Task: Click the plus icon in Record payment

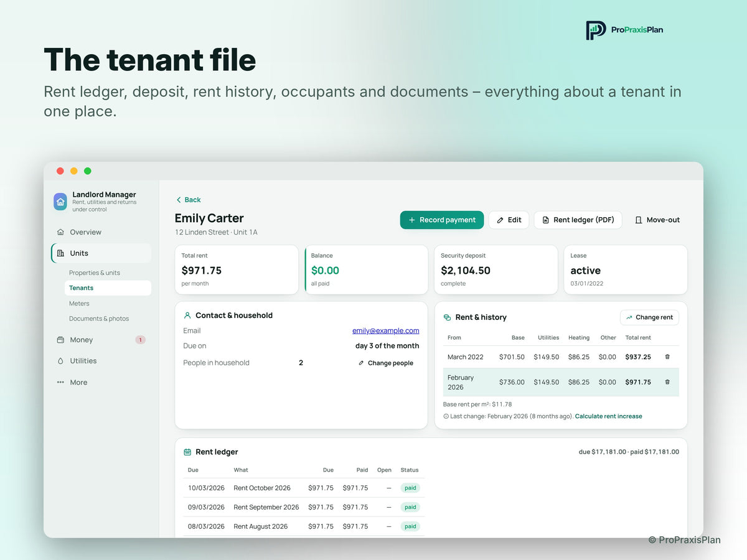Action: coord(411,220)
